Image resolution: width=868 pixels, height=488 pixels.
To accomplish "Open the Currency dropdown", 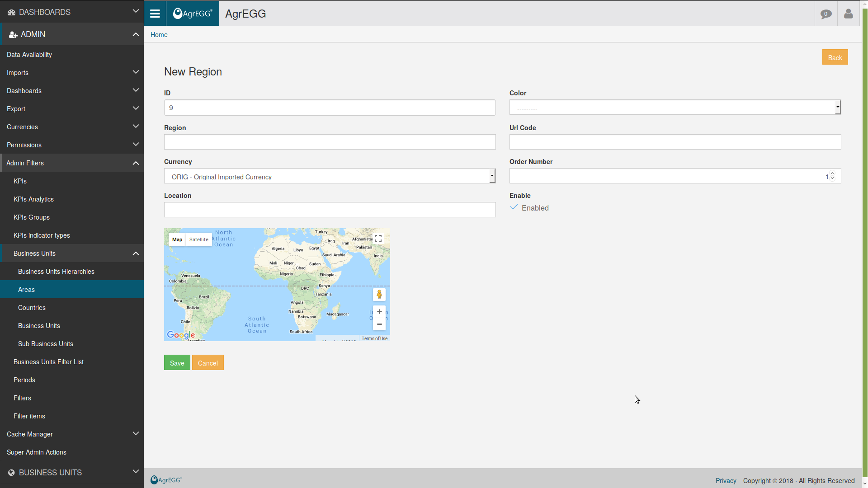I will [330, 176].
